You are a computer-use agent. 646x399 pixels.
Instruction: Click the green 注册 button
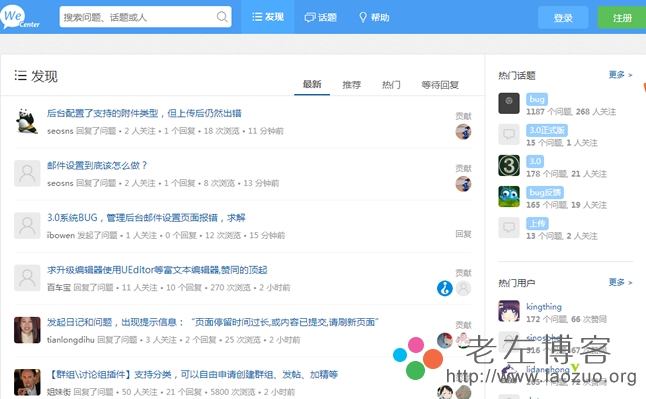[622, 18]
